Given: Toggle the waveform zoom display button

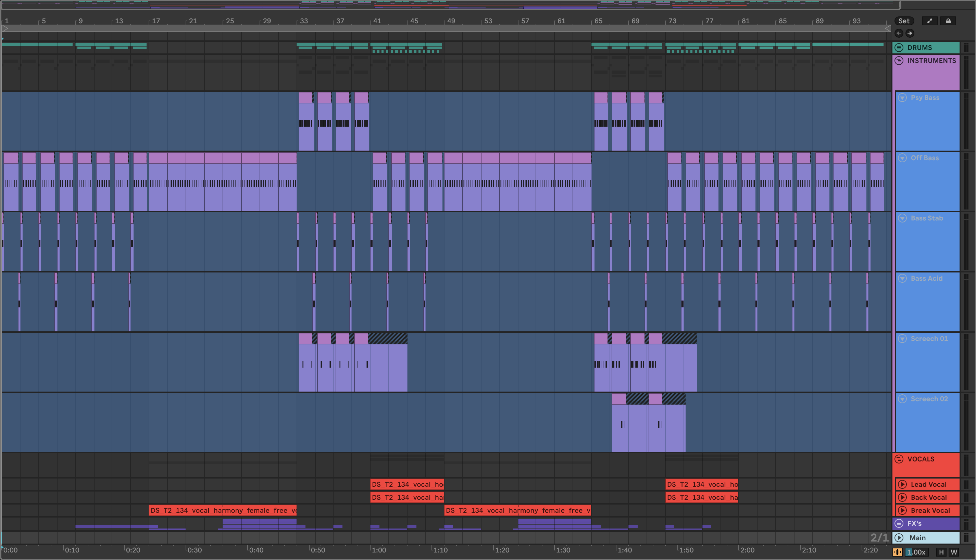Looking at the screenshot, I should point(898,552).
